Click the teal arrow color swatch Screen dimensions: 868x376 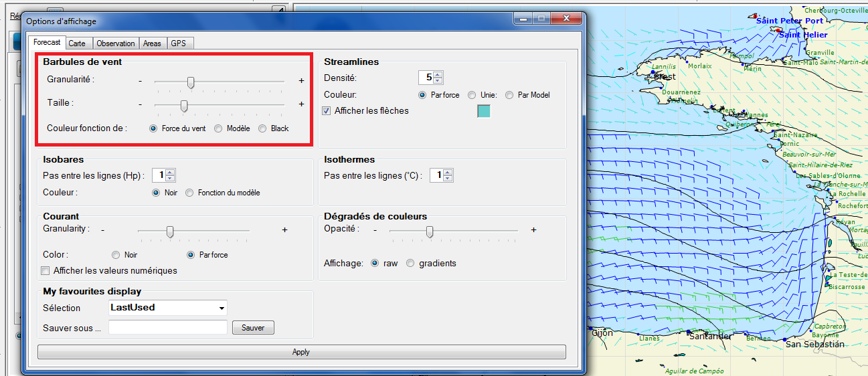(483, 111)
